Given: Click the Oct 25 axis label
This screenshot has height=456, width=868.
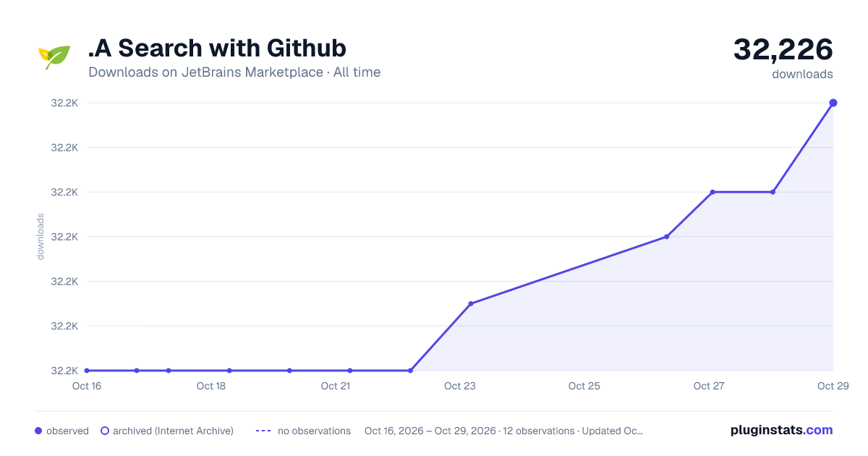Looking at the screenshot, I should [584, 386].
